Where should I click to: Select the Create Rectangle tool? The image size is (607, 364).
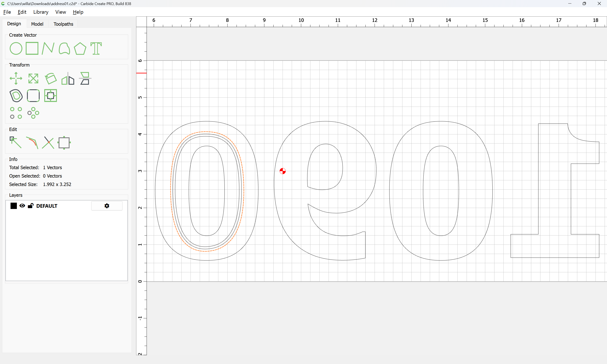(x=32, y=48)
